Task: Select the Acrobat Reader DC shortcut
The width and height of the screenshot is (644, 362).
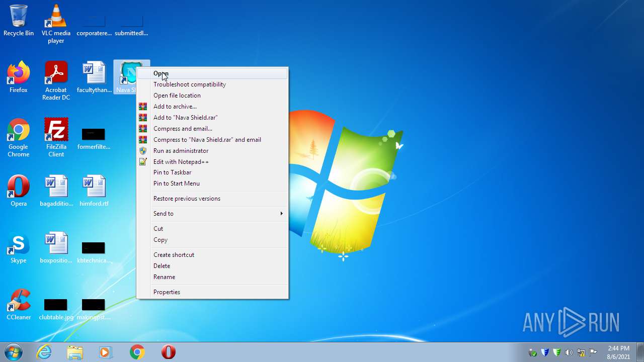Action: point(56,80)
